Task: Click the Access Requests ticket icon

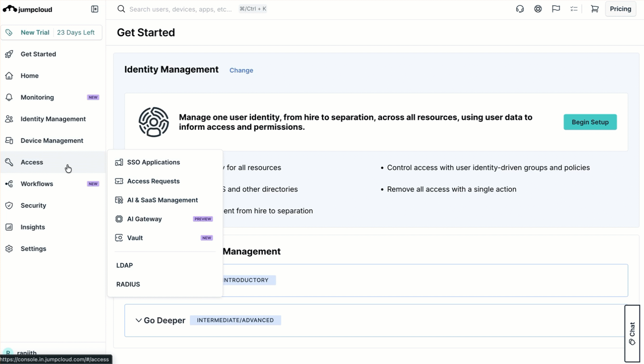Action: (119, 181)
